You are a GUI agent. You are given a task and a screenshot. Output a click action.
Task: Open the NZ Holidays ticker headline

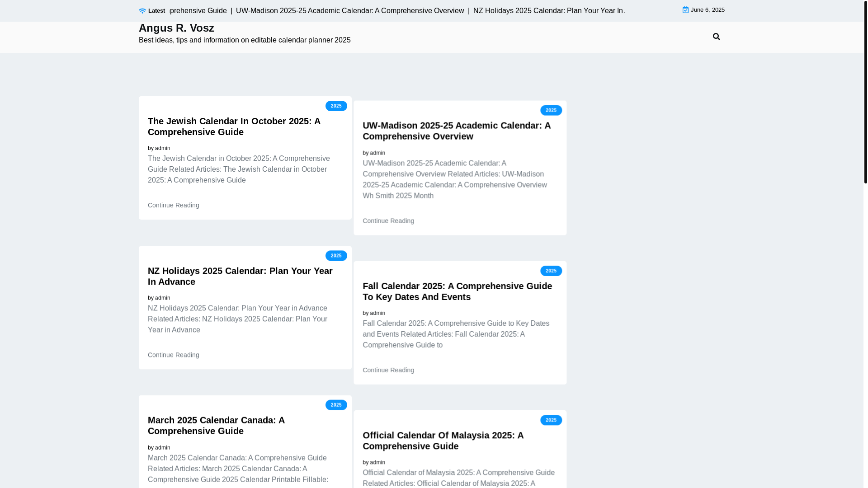pos(549,11)
